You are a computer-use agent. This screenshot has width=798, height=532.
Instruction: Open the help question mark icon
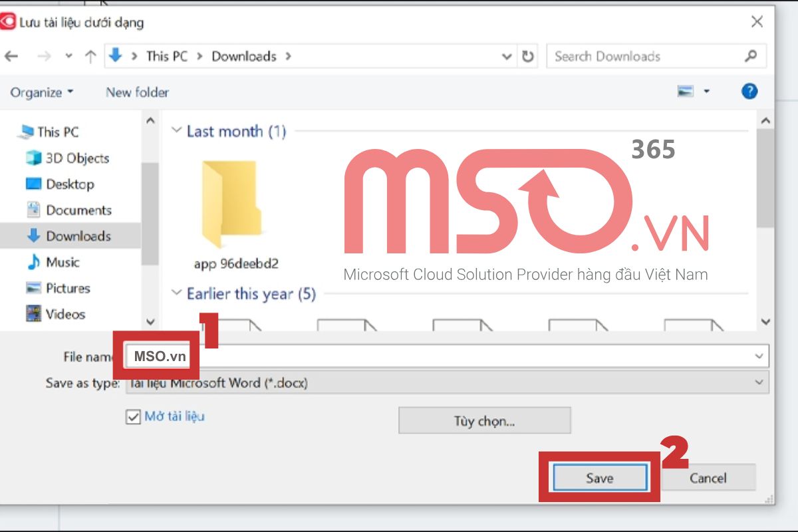click(749, 92)
